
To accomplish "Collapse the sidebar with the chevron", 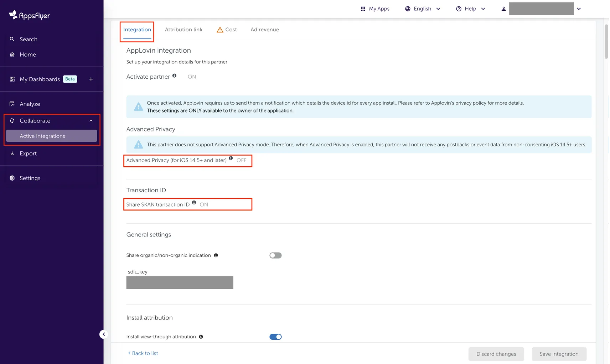I will pyautogui.click(x=103, y=334).
